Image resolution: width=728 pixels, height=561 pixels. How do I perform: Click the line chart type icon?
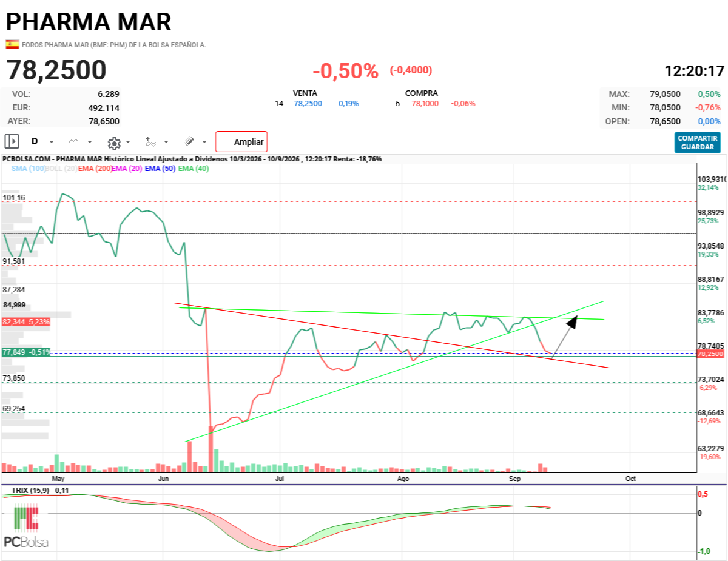pyautogui.click(x=73, y=141)
